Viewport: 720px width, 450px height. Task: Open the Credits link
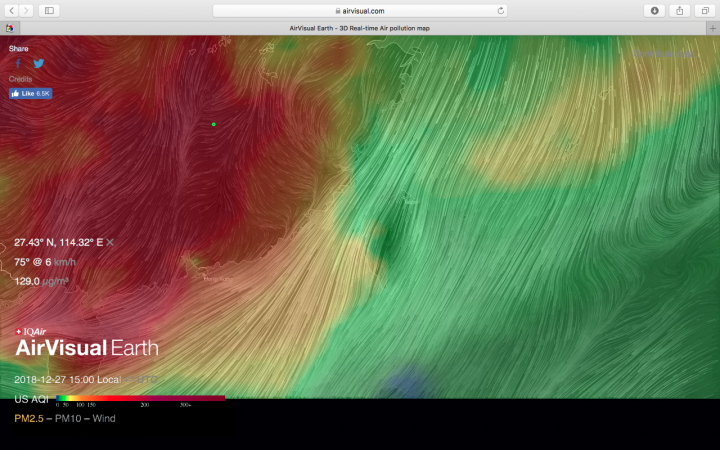click(x=20, y=79)
